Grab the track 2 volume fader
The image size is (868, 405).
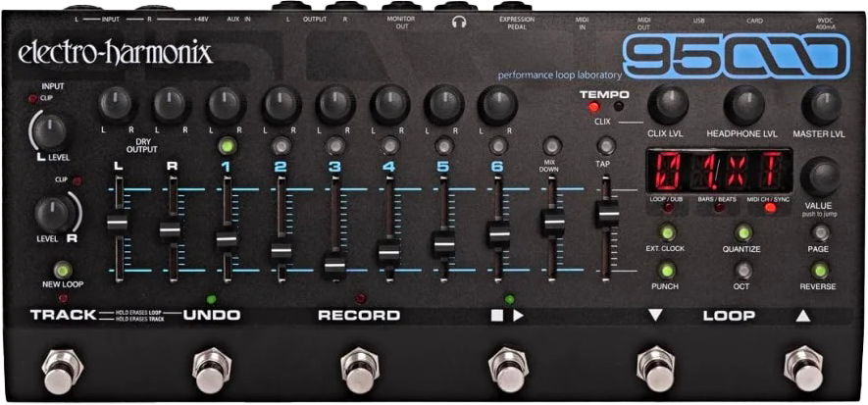coord(281,252)
